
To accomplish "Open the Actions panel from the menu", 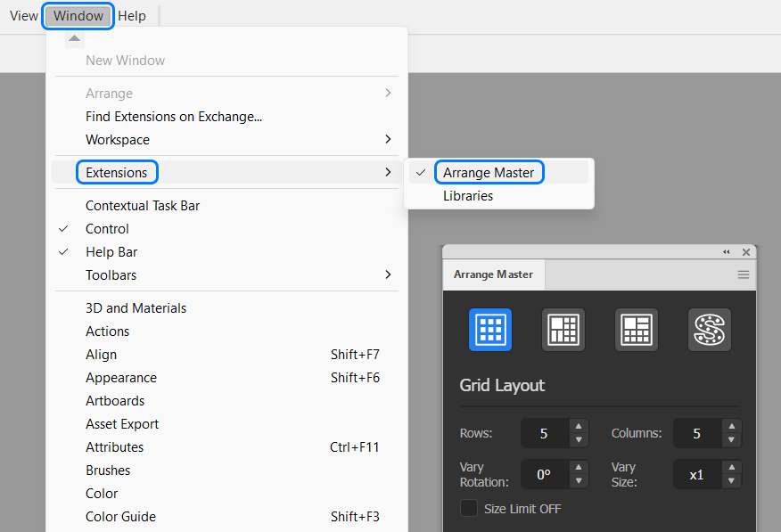I will click(x=226, y=331).
